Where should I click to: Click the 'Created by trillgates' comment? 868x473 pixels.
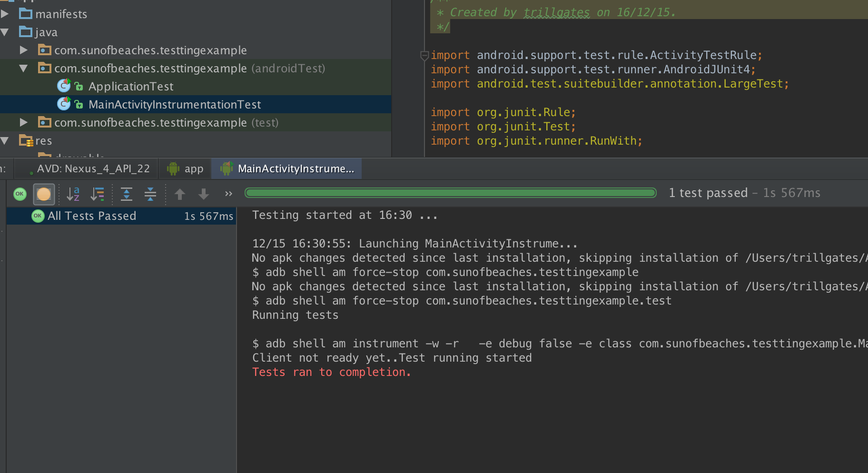(x=556, y=12)
